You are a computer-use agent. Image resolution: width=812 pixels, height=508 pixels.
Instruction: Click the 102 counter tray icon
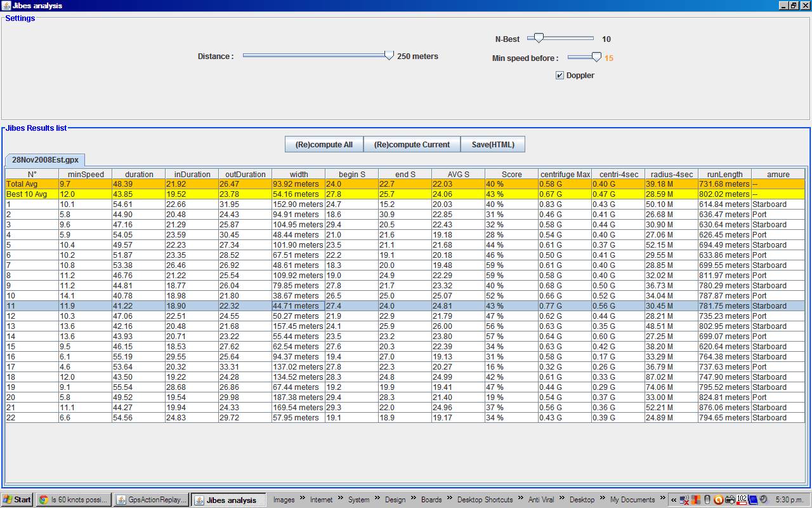point(742,500)
